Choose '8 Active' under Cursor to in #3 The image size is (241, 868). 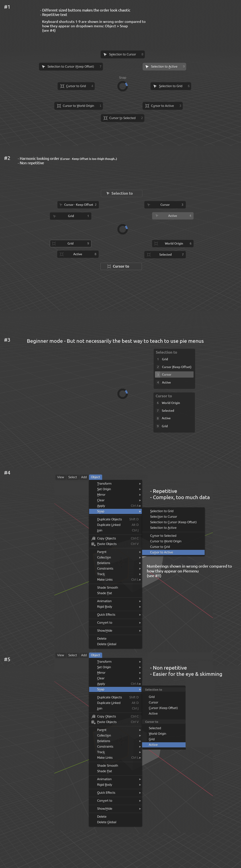point(174,418)
